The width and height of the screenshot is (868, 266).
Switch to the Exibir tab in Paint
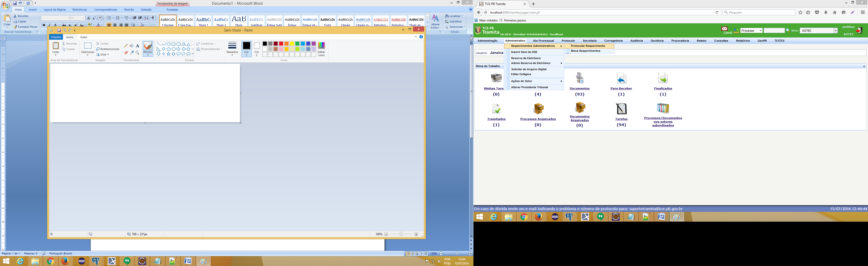[x=84, y=37]
